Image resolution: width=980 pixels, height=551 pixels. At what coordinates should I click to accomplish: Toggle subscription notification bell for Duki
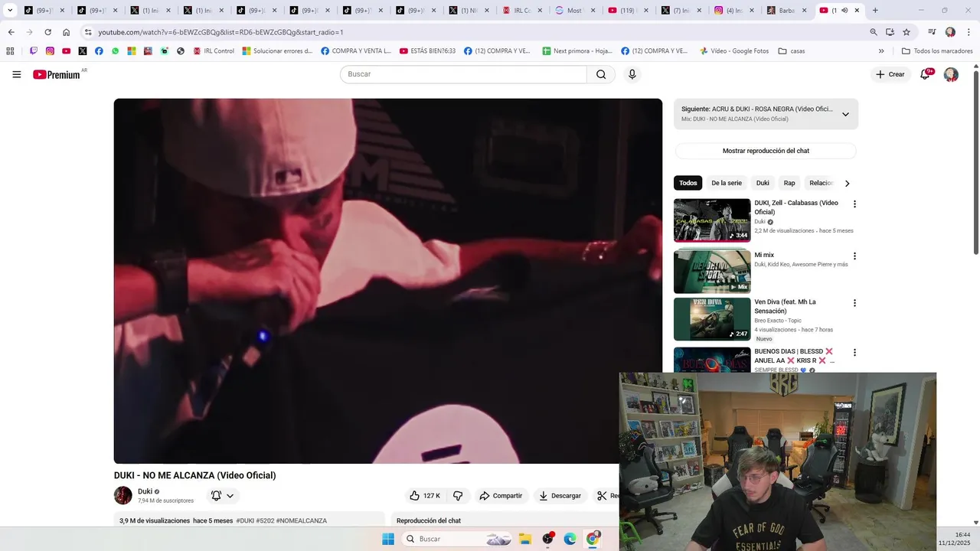pos(222,496)
